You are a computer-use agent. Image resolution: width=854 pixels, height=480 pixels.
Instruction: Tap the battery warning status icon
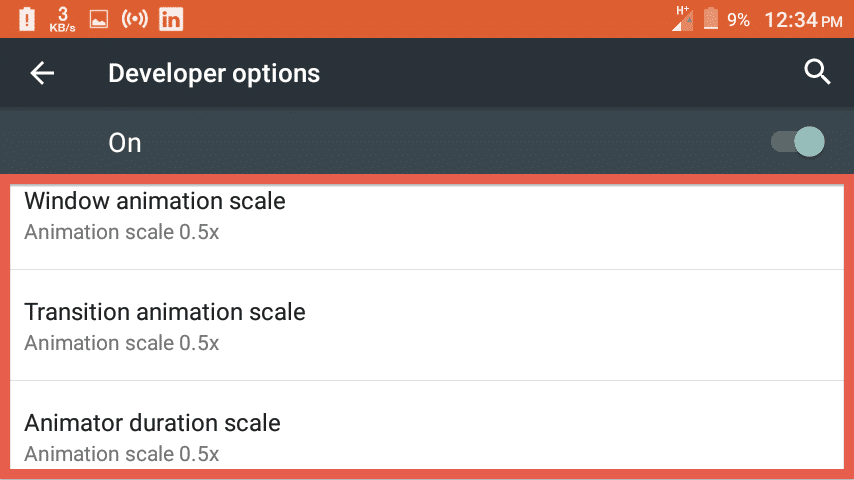coord(27,20)
